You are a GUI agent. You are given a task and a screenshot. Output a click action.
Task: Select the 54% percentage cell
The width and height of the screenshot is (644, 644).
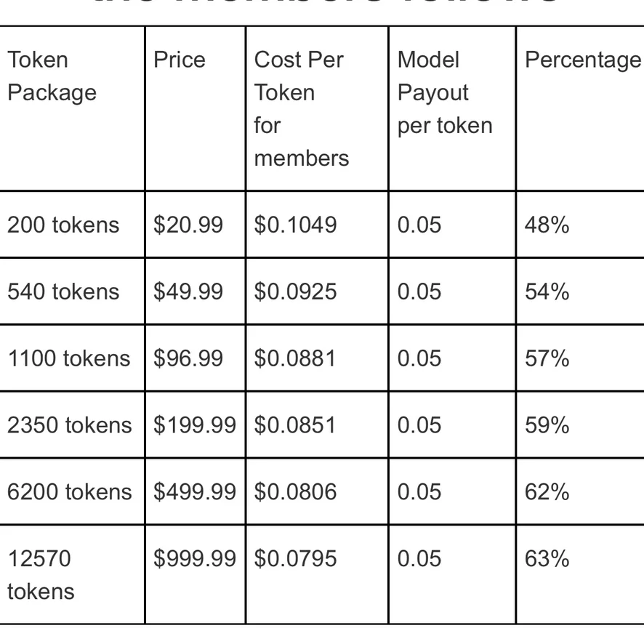point(547,291)
